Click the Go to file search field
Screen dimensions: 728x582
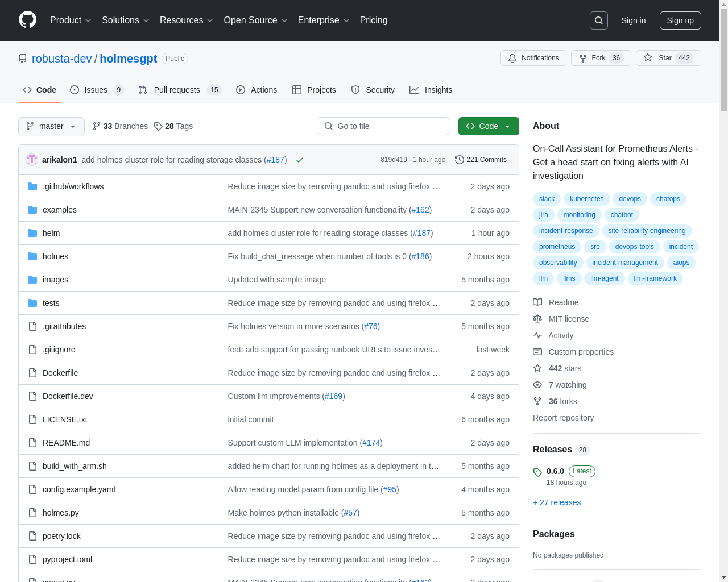[x=383, y=126]
